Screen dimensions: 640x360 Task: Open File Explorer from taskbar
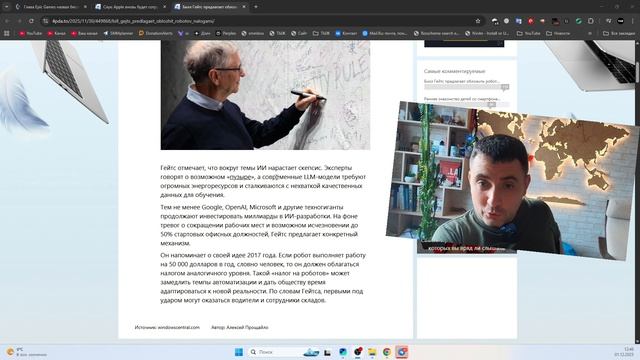372,352
